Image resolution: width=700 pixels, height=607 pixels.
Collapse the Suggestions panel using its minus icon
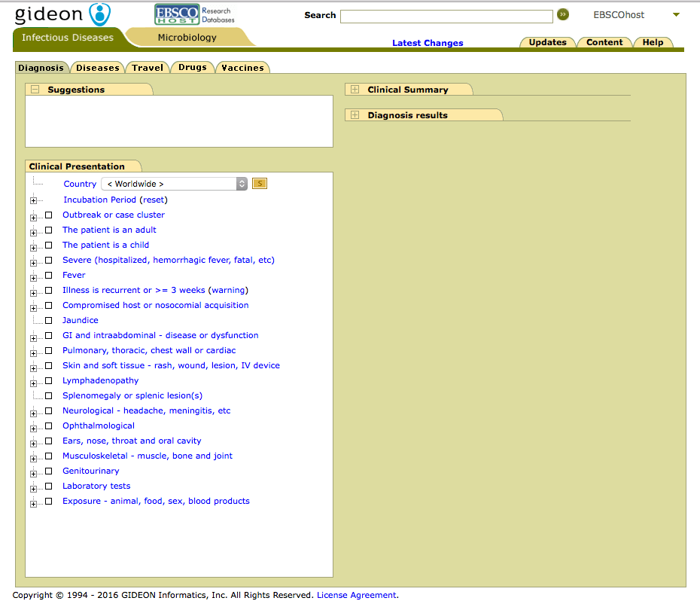(x=35, y=89)
